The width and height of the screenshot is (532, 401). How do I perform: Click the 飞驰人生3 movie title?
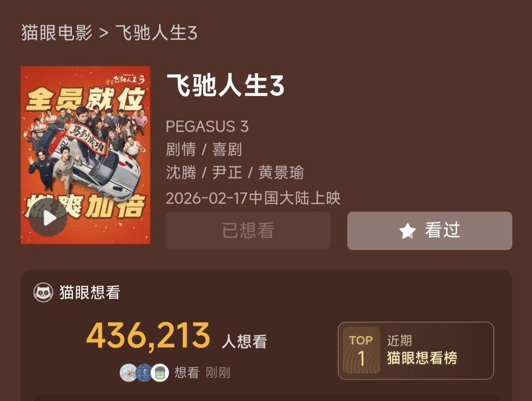click(225, 86)
